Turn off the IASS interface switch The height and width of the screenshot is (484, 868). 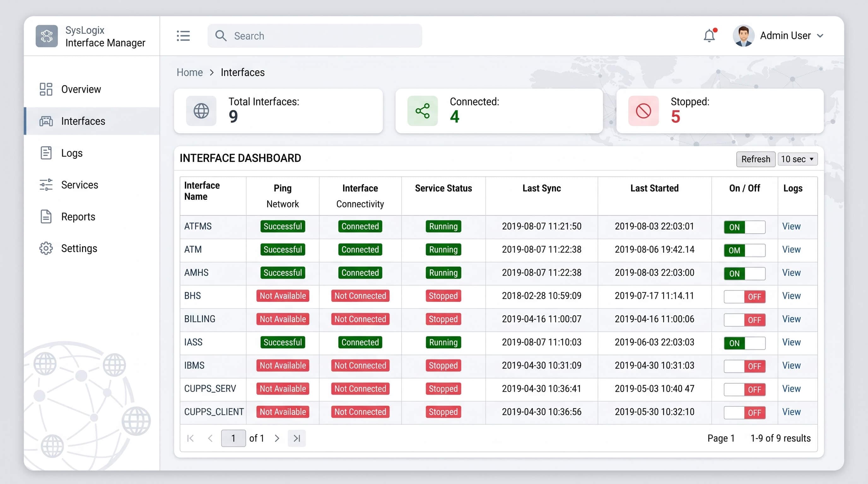click(x=745, y=343)
